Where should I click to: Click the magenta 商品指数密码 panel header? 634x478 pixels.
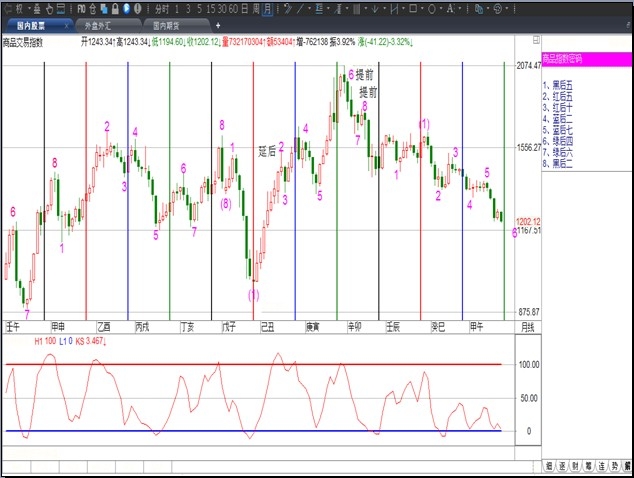pos(586,59)
